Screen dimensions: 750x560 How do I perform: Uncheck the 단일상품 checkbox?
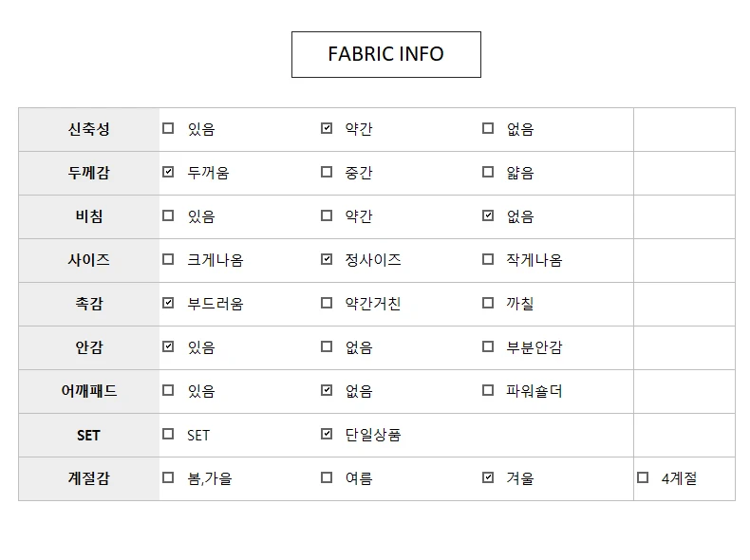point(327,434)
